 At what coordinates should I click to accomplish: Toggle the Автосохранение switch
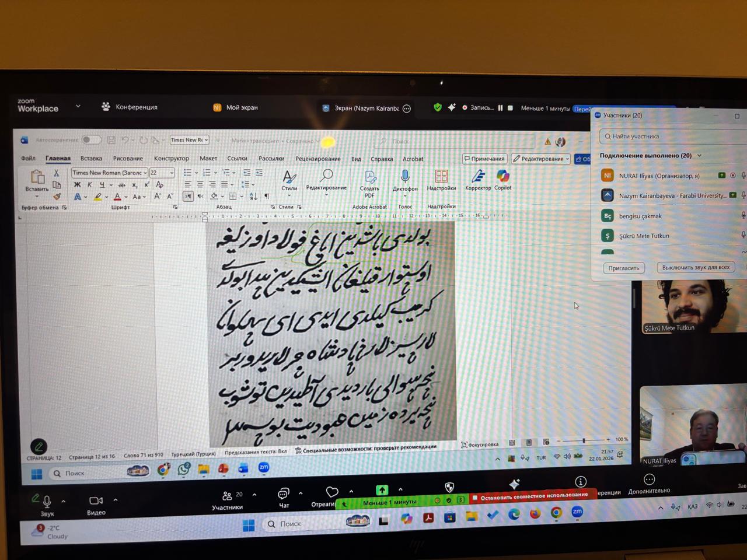(x=90, y=140)
